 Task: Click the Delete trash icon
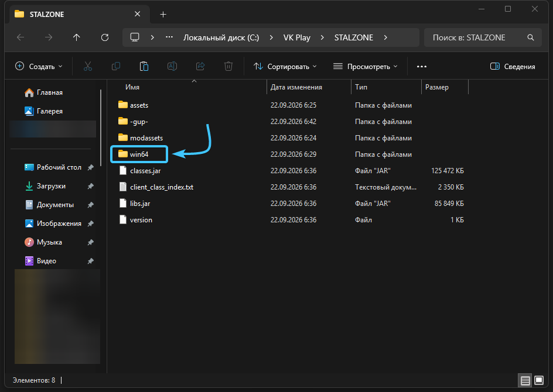228,66
